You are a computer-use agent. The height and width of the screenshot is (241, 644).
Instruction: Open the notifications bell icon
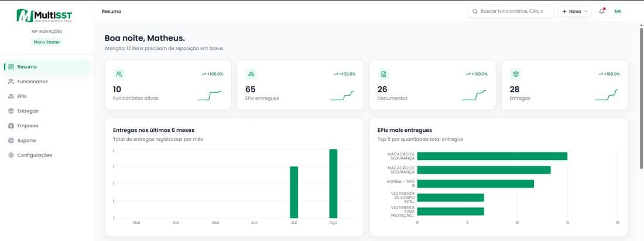(x=602, y=12)
